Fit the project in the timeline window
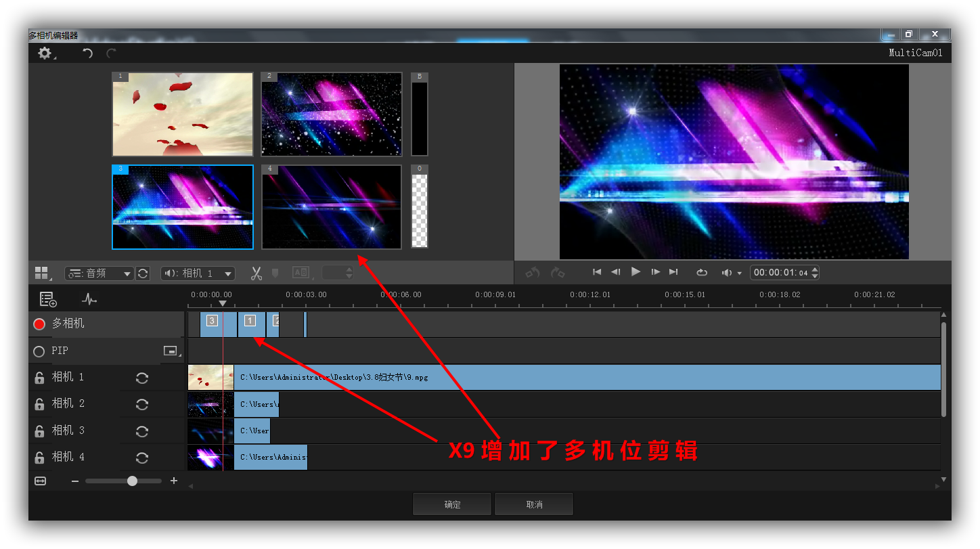980x549 pixels. [41, 481]
